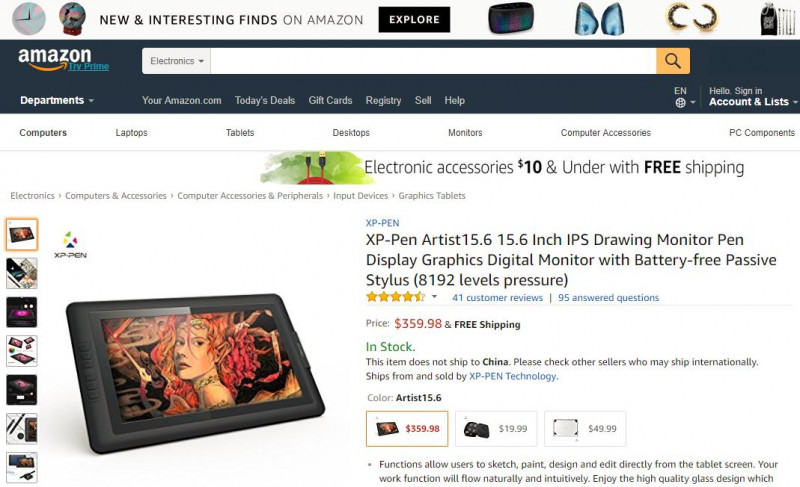The width and height of the screenshot is (800, 487).
Task: Click the star rating icons
Action: [x=395, y=297]
